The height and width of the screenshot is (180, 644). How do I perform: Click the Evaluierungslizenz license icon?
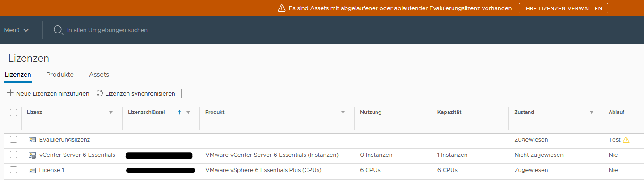(32, 140)
